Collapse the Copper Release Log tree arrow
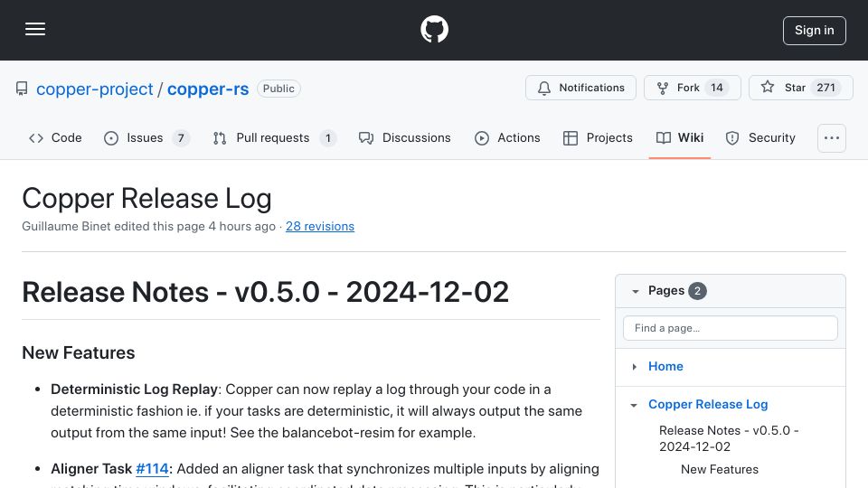This screenshot has width=868, height=488. tap(634, 405)
